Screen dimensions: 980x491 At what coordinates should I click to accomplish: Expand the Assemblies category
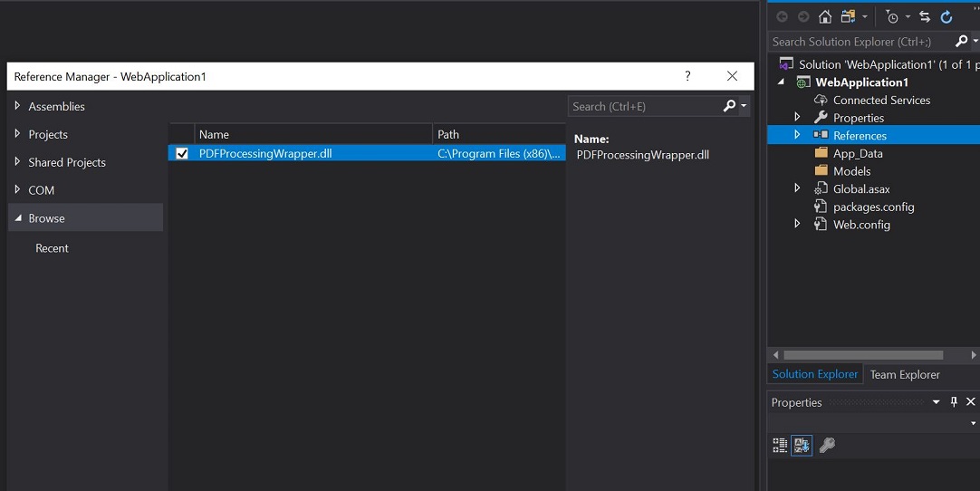pyautogui.click(x=17, y=106)
